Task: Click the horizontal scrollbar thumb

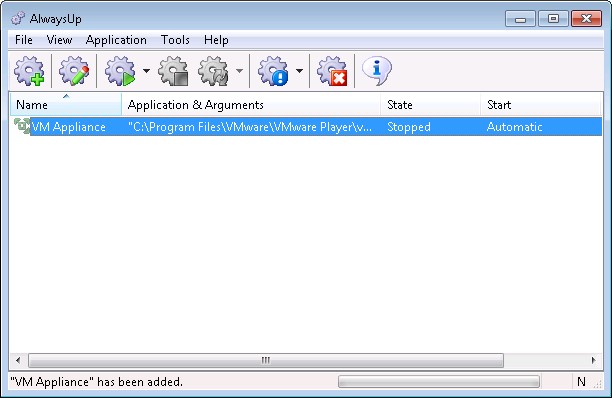Action: click(x=266, y=360)
